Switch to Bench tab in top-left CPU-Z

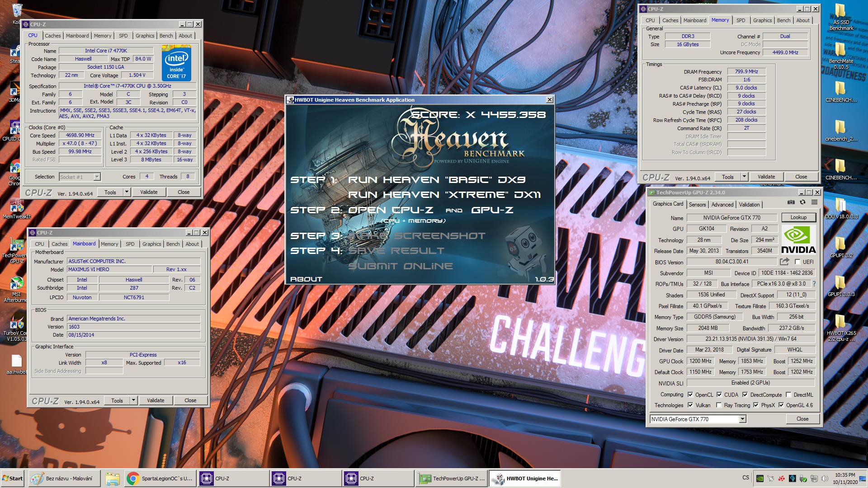point(166,36)
